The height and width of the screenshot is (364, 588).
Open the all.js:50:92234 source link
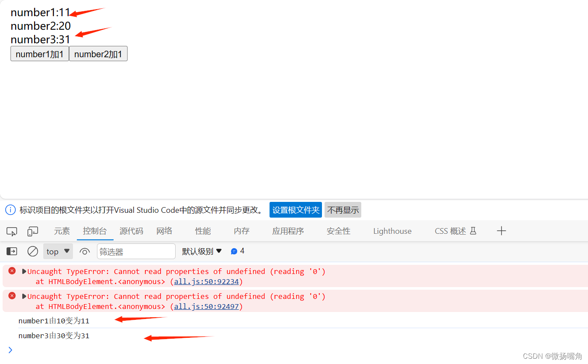pyautogui.click(x=206, y=281)
